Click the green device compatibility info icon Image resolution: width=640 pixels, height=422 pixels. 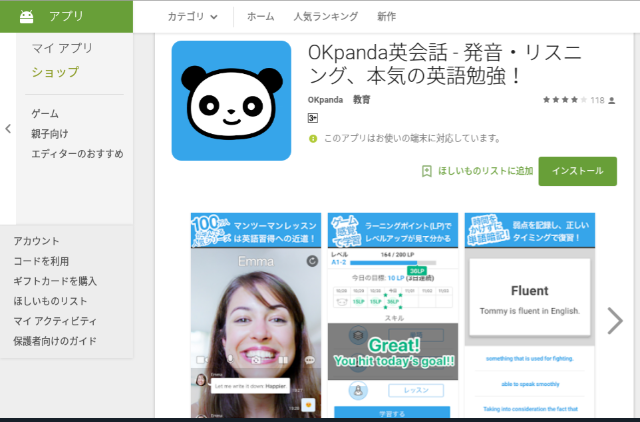(313, 139)
